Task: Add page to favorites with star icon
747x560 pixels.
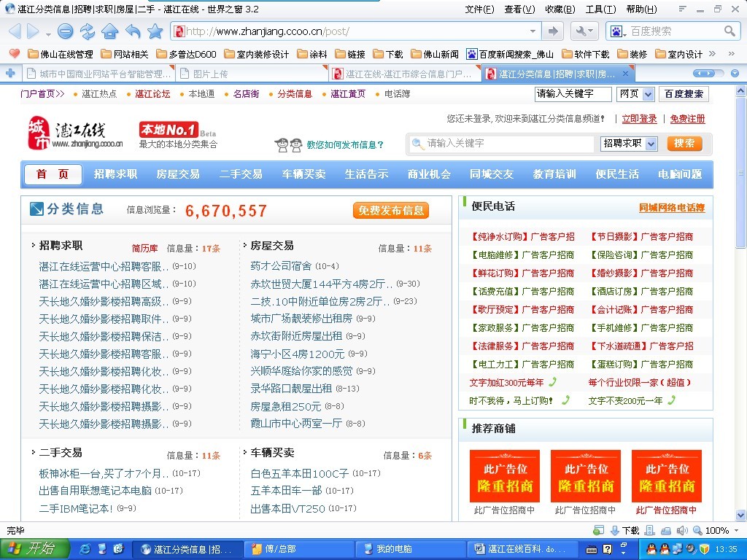Action: tap(155, 31)
